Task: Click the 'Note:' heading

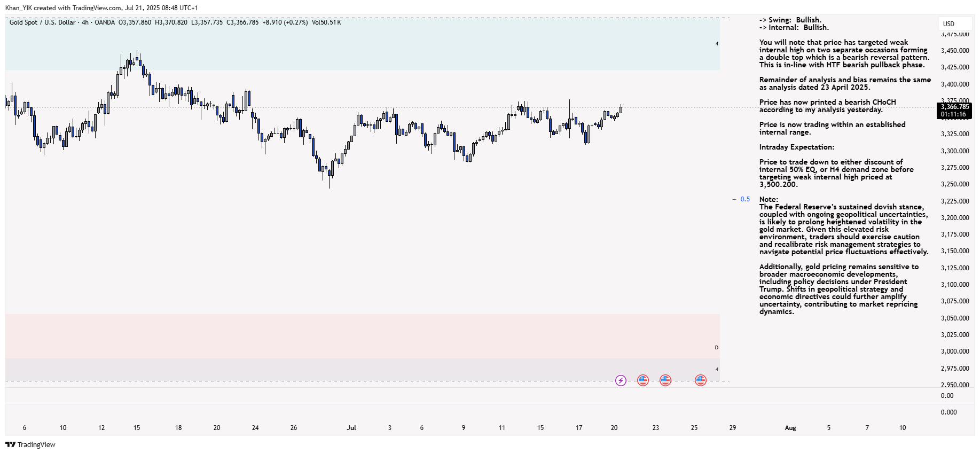Action: coord(769,200)
